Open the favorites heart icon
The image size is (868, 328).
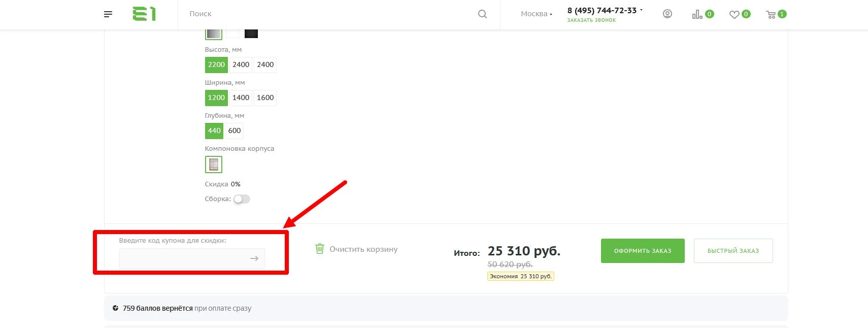734,15
